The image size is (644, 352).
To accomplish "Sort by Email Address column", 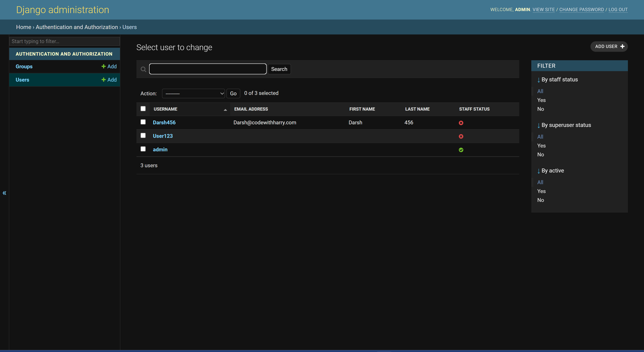I will (251, 109).
